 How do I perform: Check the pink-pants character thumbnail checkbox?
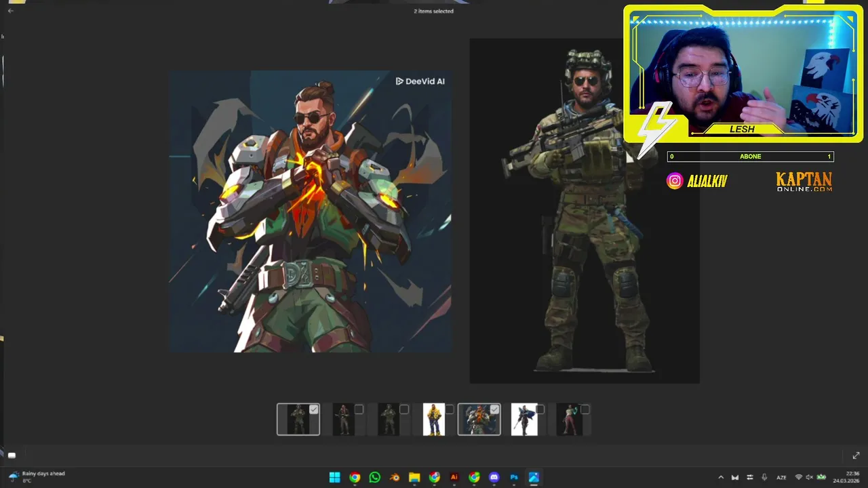click(585, 409)
